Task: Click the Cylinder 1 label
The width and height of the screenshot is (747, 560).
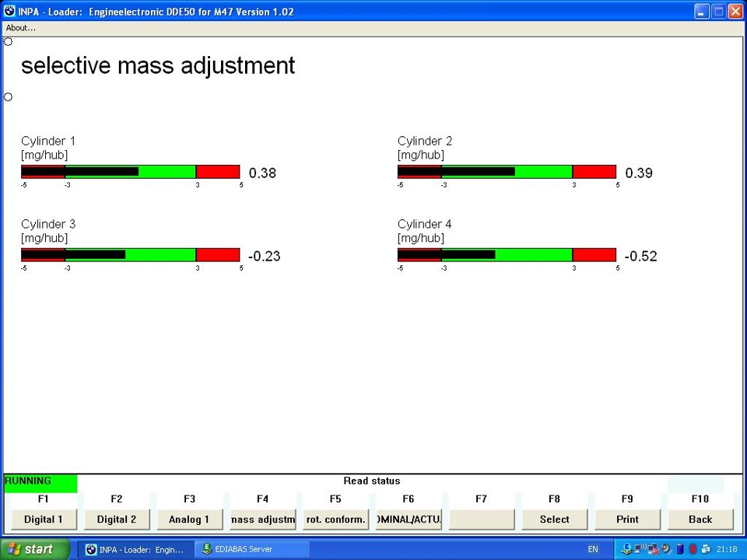Action: pos(48,141)
